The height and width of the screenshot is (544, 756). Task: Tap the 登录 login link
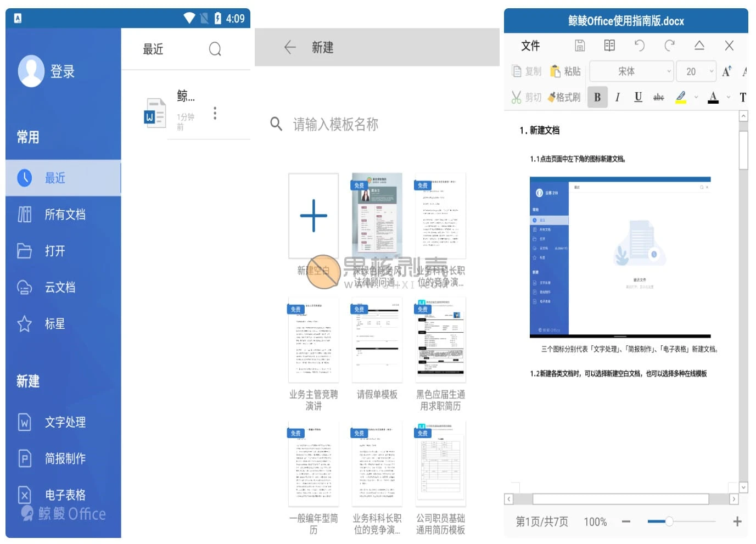tap(63, 71)
